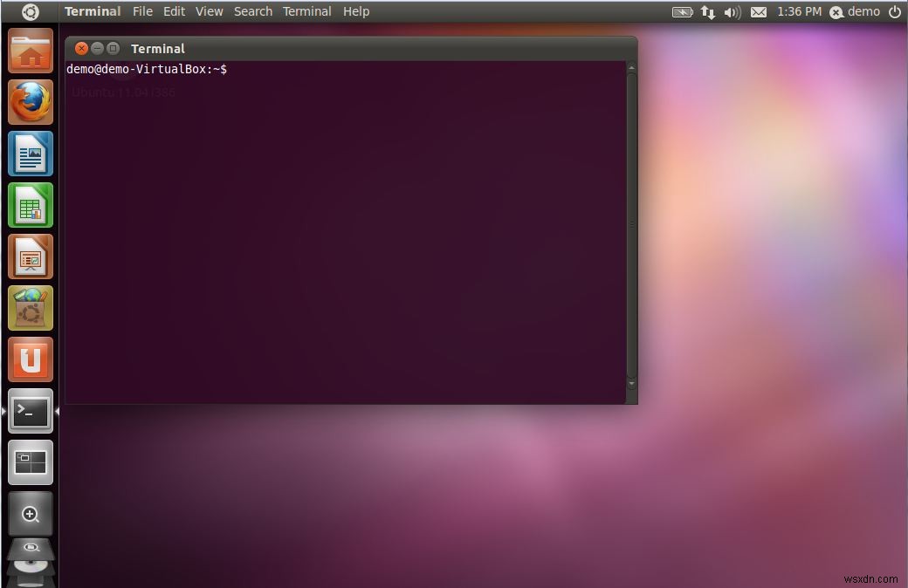Open LibreOffice Calc from the launcher
The width and height of the screenshot is (908, 588).
31,205
